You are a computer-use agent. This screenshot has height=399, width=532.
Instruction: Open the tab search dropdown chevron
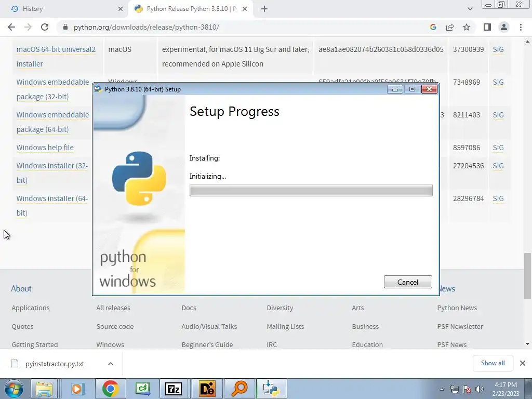pos(470,9)
